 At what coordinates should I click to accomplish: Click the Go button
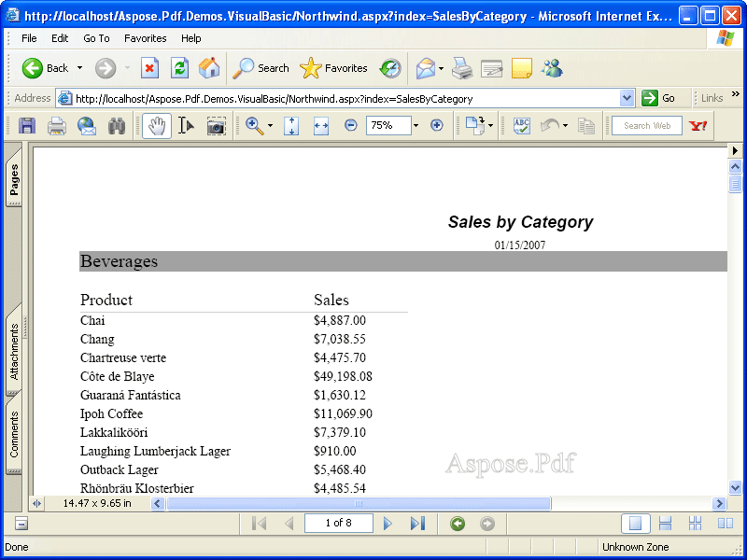(658, 98)
